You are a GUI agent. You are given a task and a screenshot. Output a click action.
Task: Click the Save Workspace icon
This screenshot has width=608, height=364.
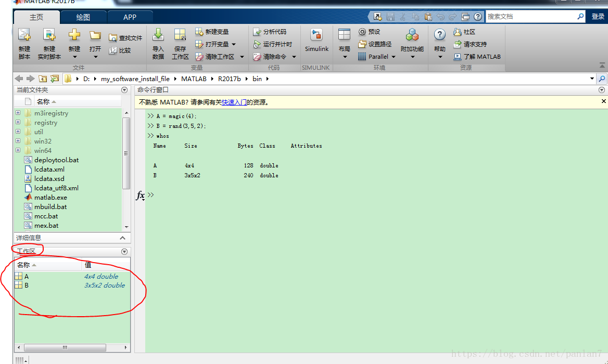[180, 36]
